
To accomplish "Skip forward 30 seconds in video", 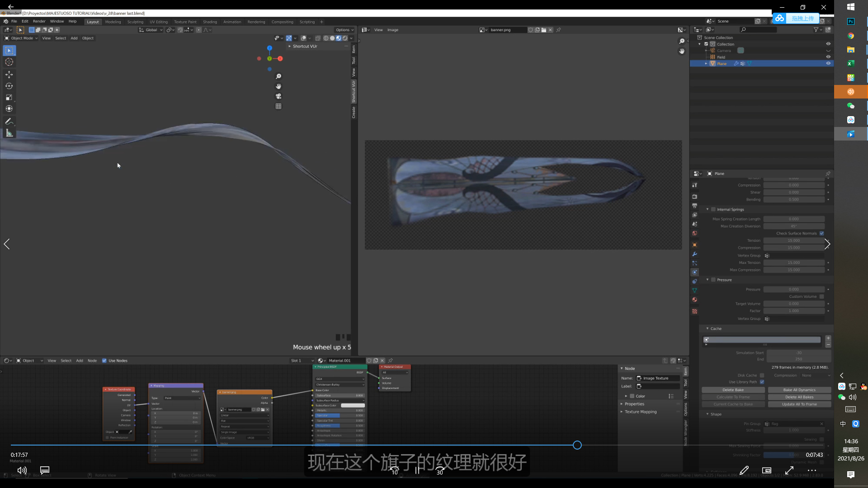I will coord(440,470).
